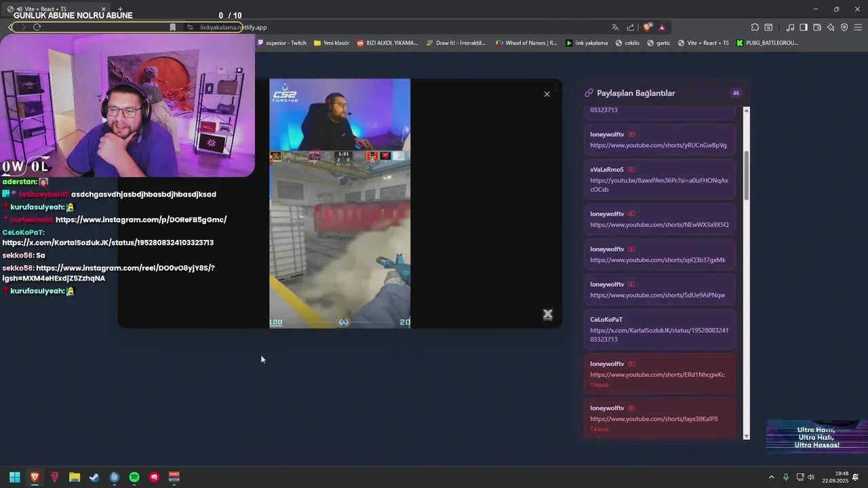
Task: Open the BIZI ALKOL YIKAMA bookmark
Action: [387, 43]
